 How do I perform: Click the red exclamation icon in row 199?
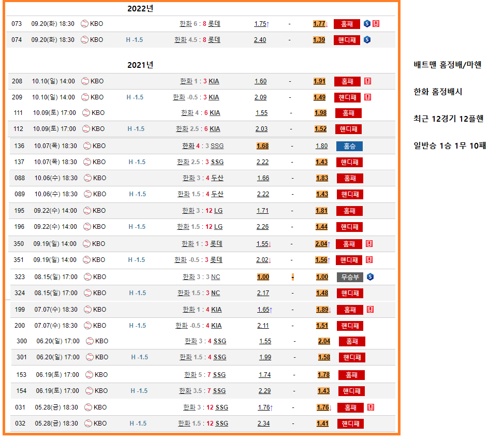[x=370, y=310]
